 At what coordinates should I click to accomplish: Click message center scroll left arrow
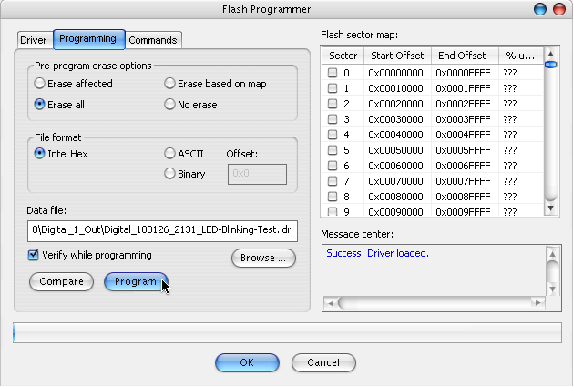pos(331,303)
